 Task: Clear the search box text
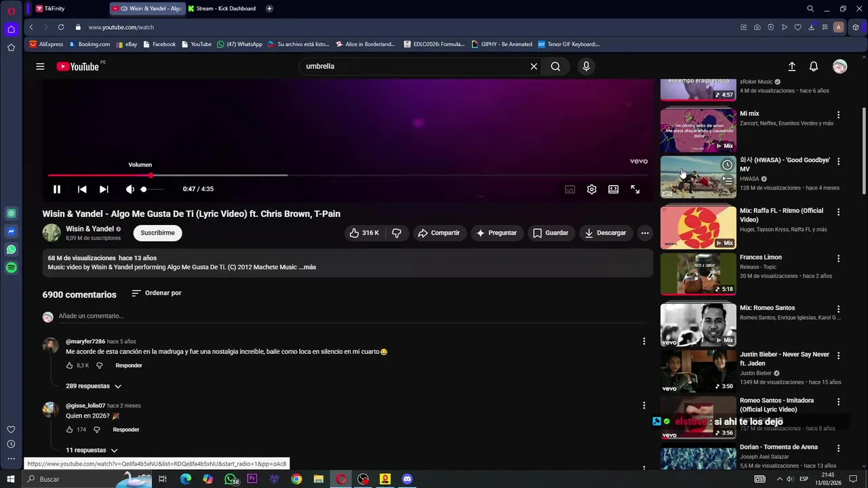(534, 66)
